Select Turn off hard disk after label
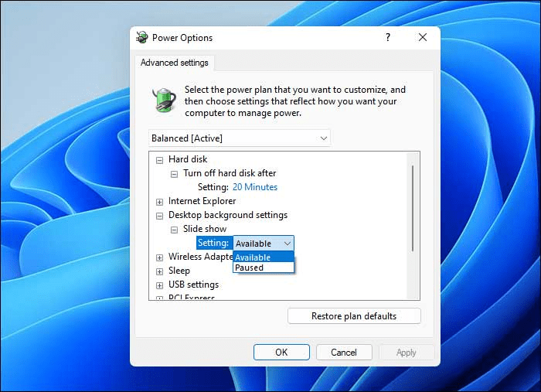The height and width of the screenshot is (392, 541). pos(230,173)
